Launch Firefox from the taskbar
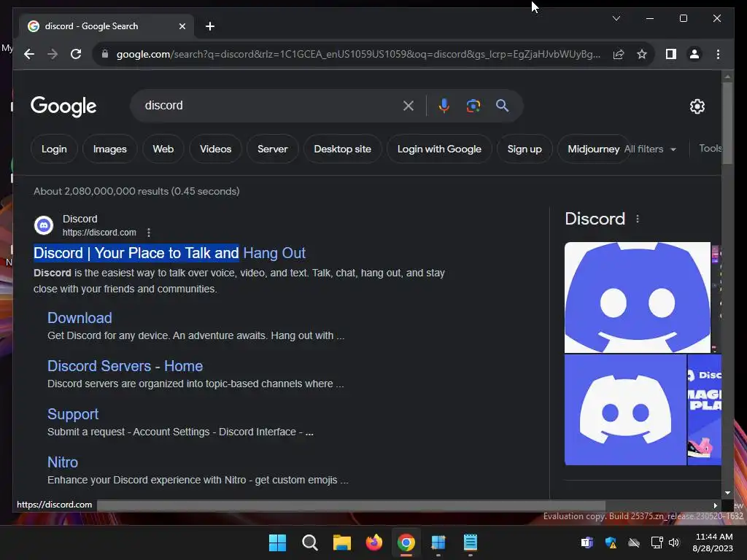The width and height of the screenshot is (747, 560). [374, 542]
